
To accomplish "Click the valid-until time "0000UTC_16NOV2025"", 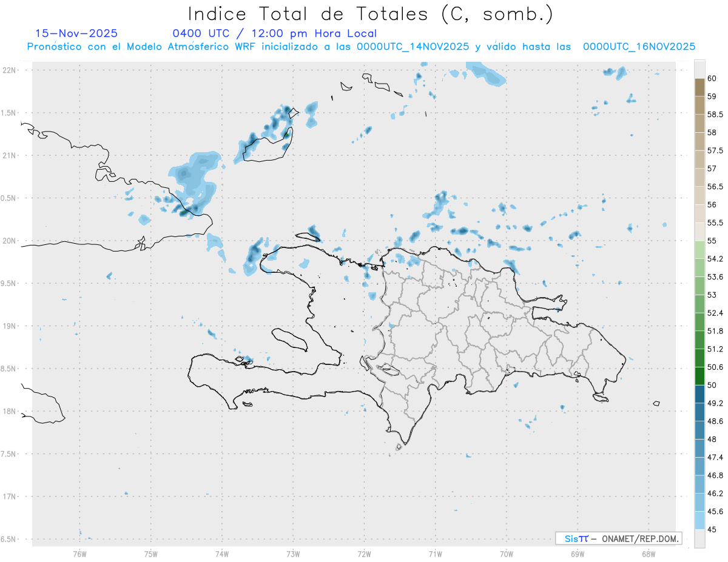I will pyautogui.click(x=639, y=47).
